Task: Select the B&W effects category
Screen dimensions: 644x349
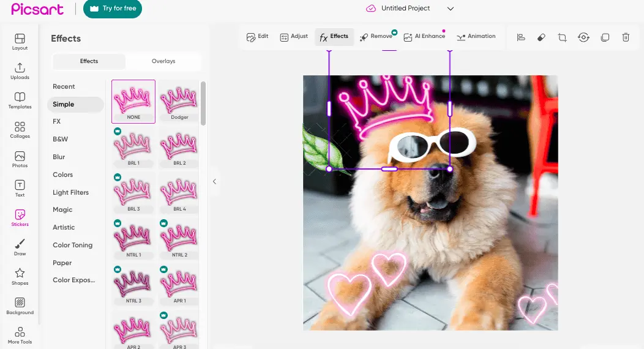Action: click(x=61, y=139)
